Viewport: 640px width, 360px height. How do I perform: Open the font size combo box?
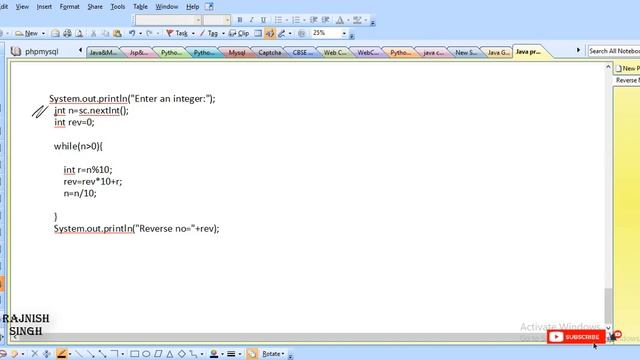click(x=217, y=20)
